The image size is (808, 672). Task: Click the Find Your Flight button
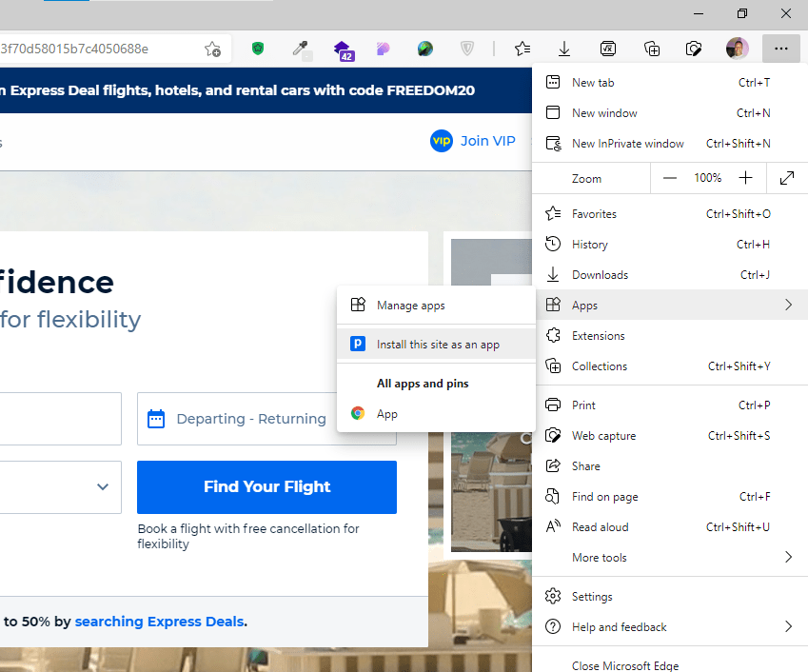[266, 487]
